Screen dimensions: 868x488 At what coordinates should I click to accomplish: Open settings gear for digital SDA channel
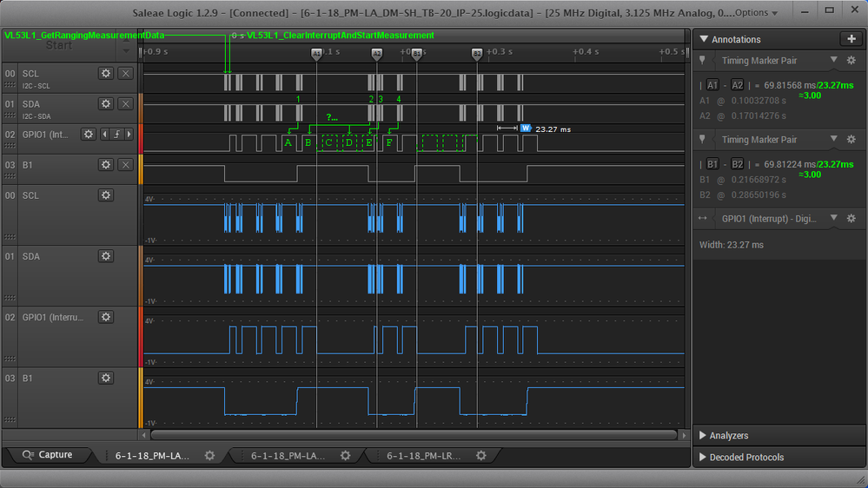click(106, 104)
